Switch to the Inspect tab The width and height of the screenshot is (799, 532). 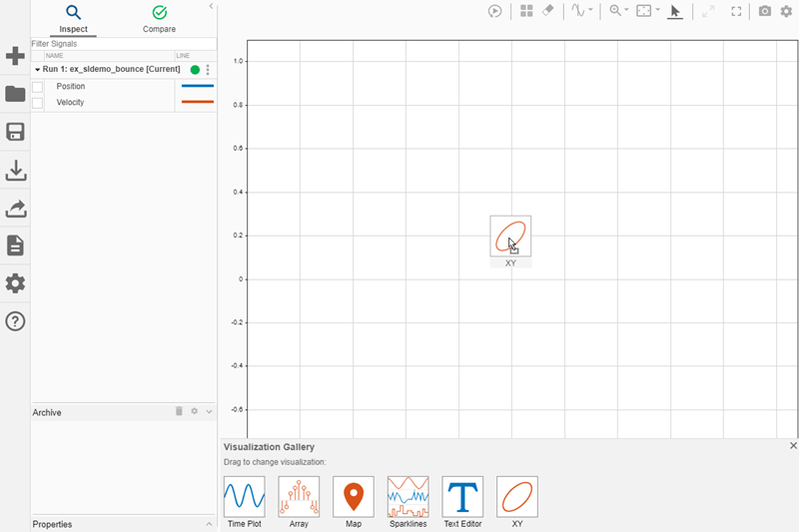click(x=73, y=19)
